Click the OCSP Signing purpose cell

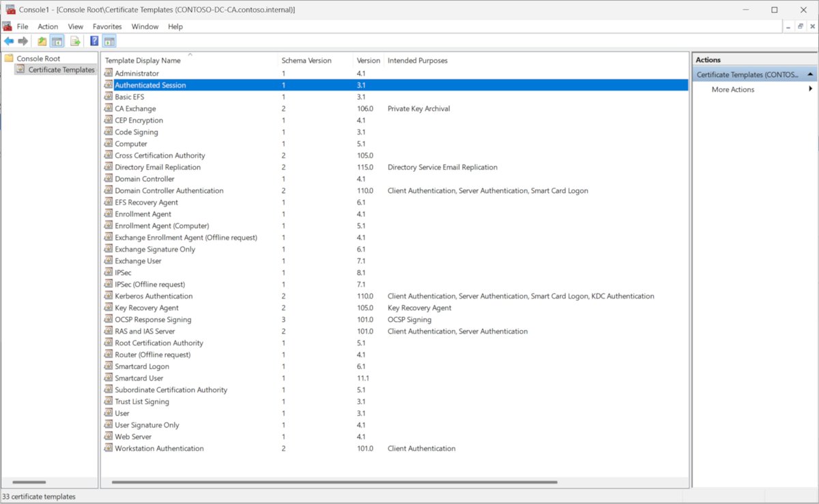(409, 319)
